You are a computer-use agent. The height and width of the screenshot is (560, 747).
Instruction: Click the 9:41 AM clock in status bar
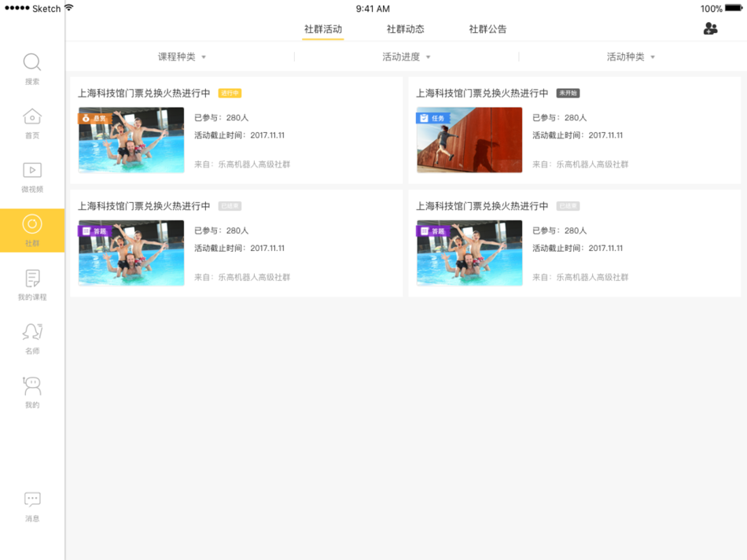click(373, 9)
